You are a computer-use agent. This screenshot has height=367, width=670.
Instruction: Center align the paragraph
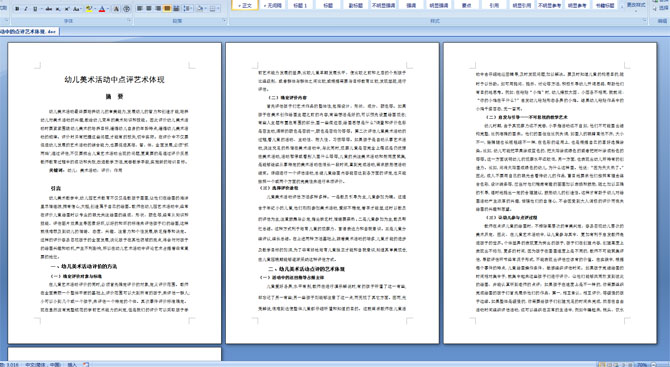[x=149, y=9]
